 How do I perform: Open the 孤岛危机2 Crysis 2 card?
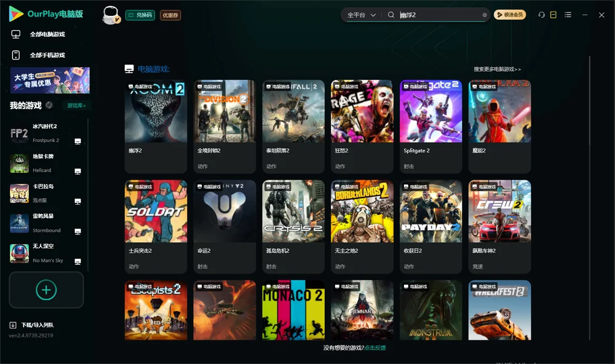(x=293, y=227)
